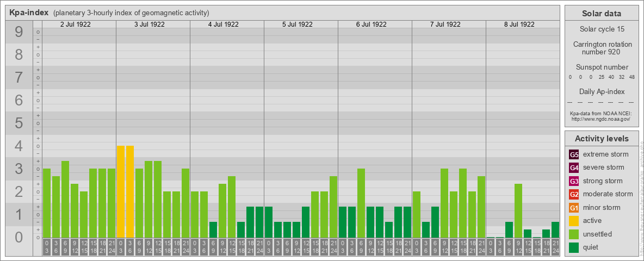Click the dark green quiet swatch
644x261 pixels.
(x=574, y=247)
